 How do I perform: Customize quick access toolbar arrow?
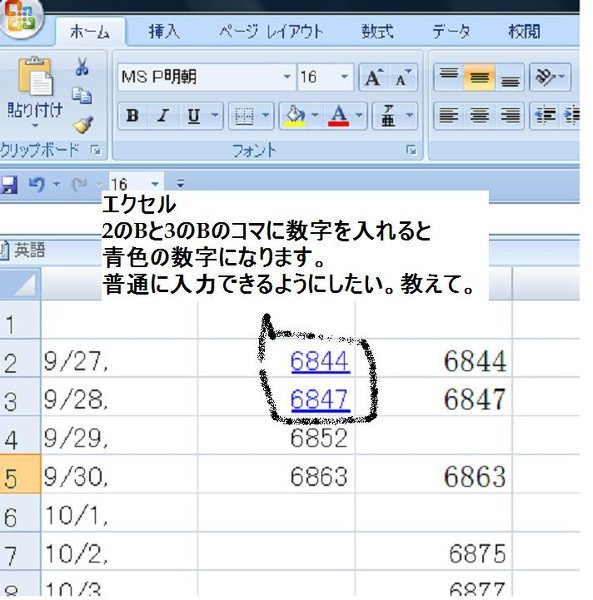pos(180,184)
